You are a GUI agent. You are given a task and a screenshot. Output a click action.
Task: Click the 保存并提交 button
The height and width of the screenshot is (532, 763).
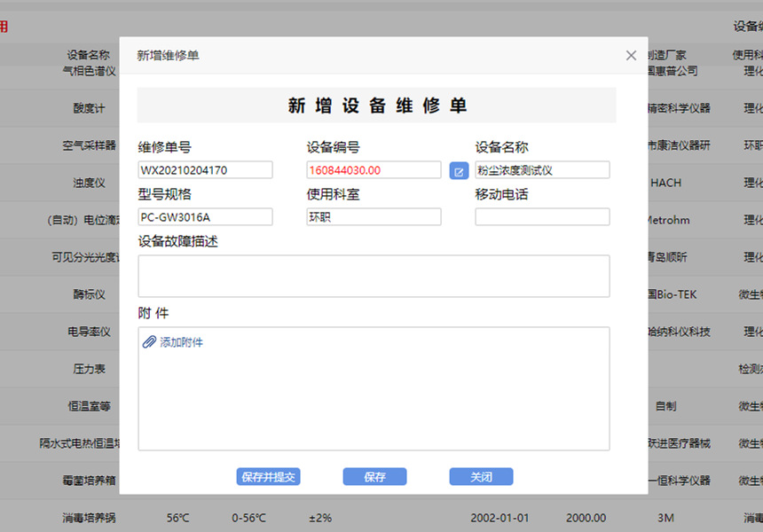(268, 476)
